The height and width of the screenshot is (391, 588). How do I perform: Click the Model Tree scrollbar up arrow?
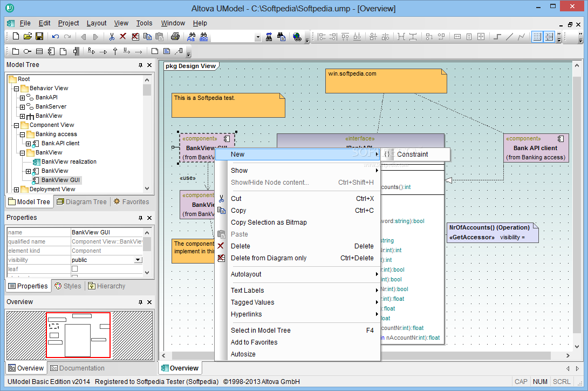tap(147, 79)
